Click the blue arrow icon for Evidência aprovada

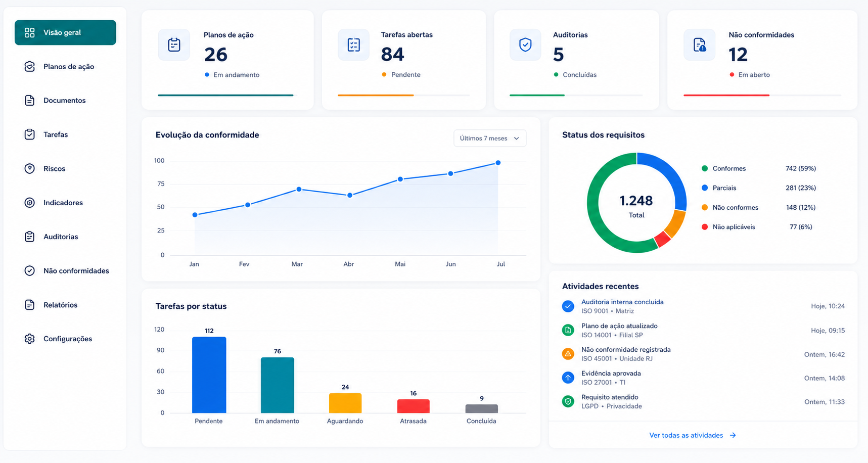tap(568, 378)
